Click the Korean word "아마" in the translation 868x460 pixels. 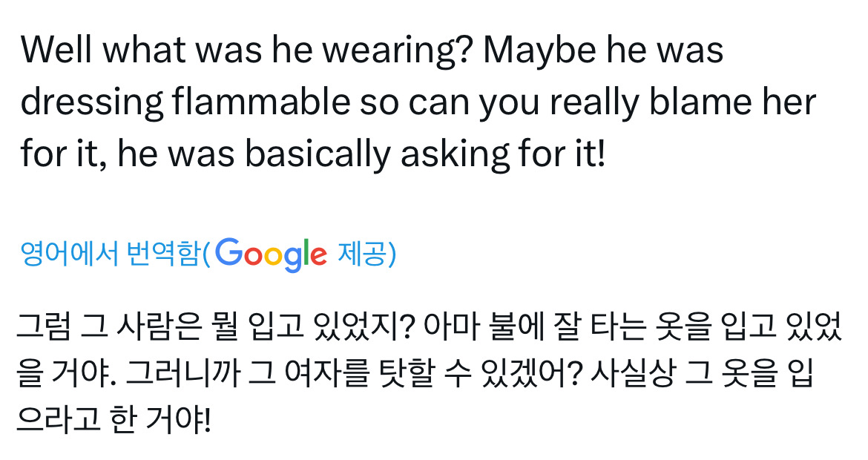click(x=447, y=327)
